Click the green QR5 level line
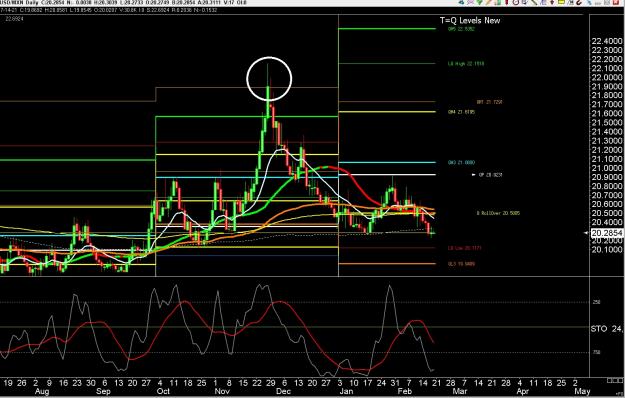The width and height of the screenshot is (625, 398). (387, 29)
